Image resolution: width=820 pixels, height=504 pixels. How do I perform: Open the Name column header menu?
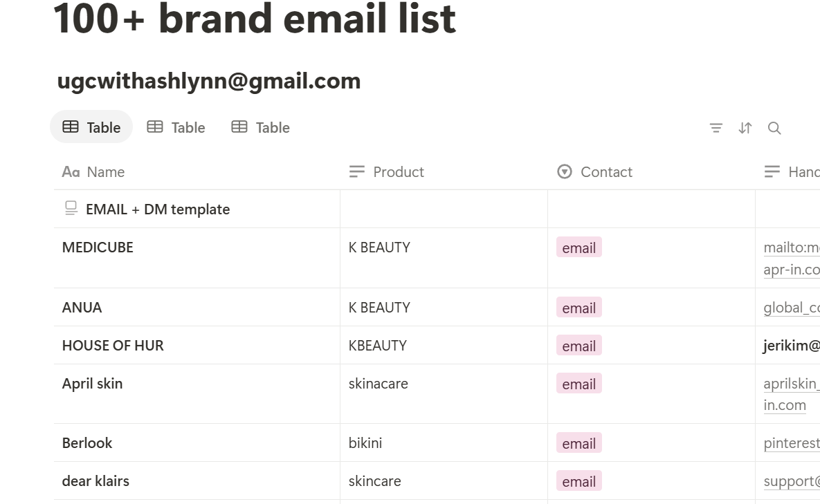click(x=106, y=171)
